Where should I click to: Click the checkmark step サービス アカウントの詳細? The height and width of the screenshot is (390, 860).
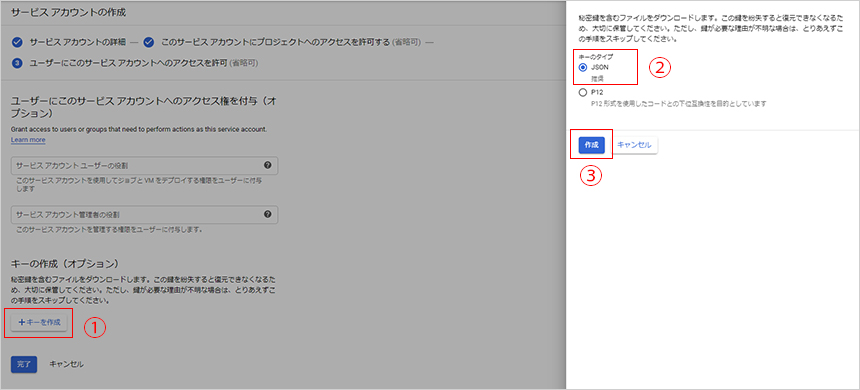tap(16, 42)
